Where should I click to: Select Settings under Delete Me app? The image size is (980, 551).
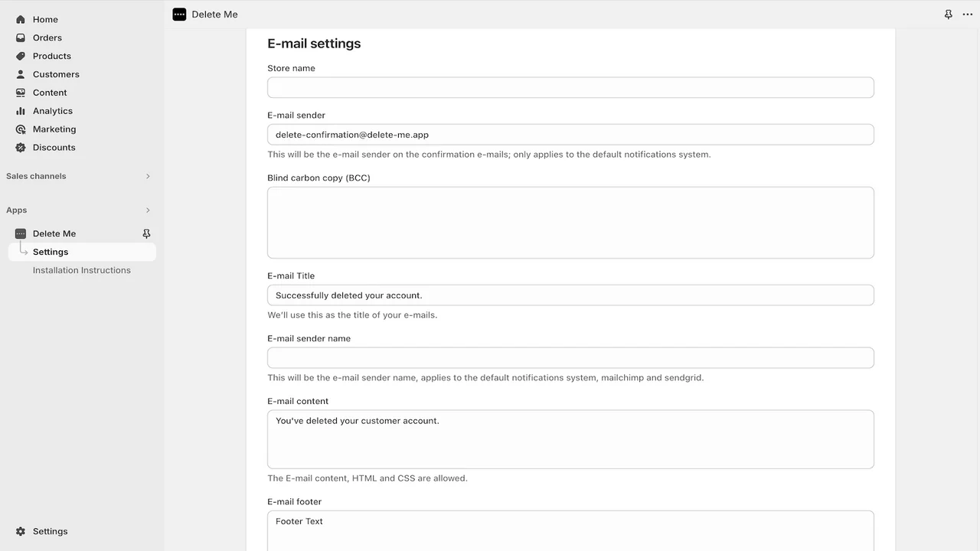[82, 252]
